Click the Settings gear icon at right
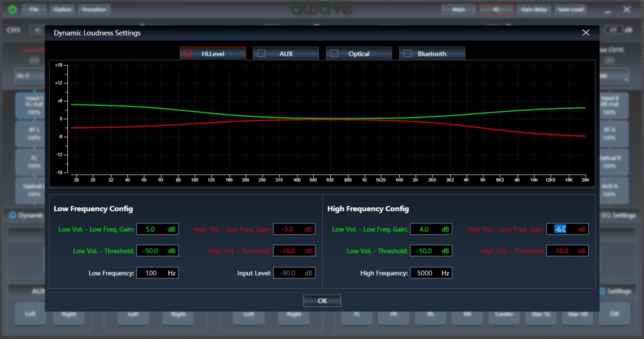 point(602,291)
